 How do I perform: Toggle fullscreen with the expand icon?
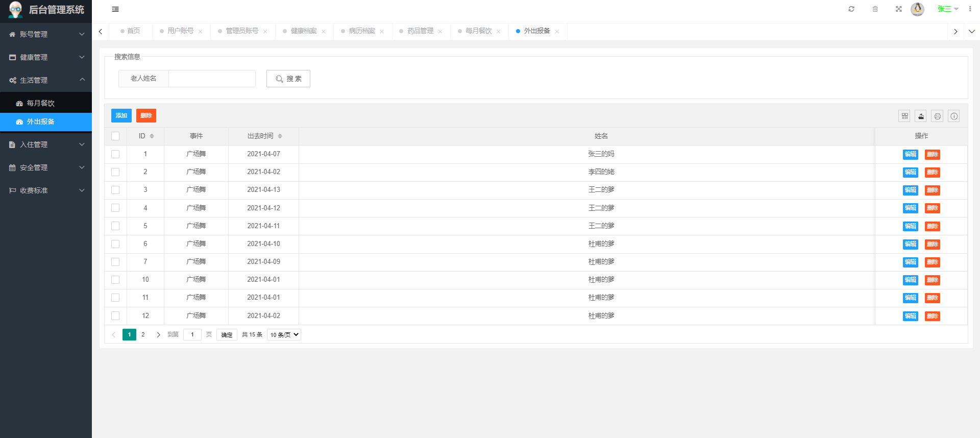(x=899, y=9)
